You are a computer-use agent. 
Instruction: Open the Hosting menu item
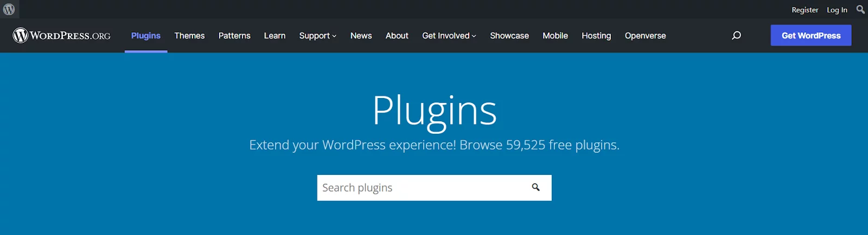coord(596,36)
